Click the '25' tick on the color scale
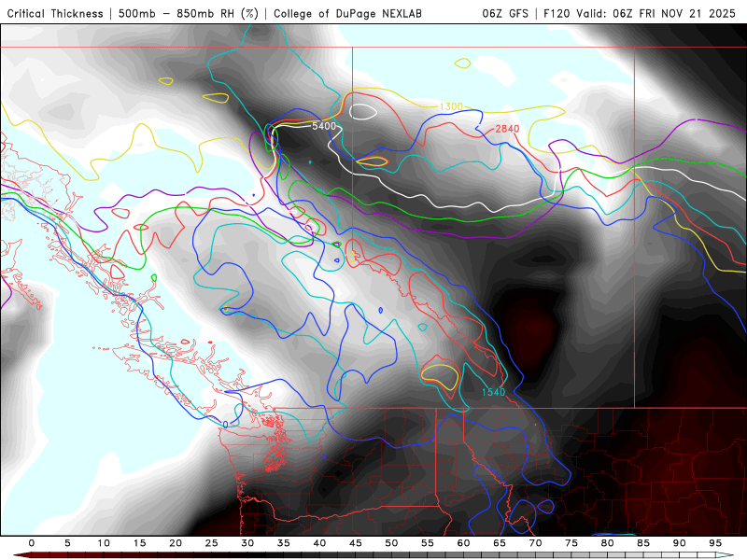 click(x=212, y=543)
